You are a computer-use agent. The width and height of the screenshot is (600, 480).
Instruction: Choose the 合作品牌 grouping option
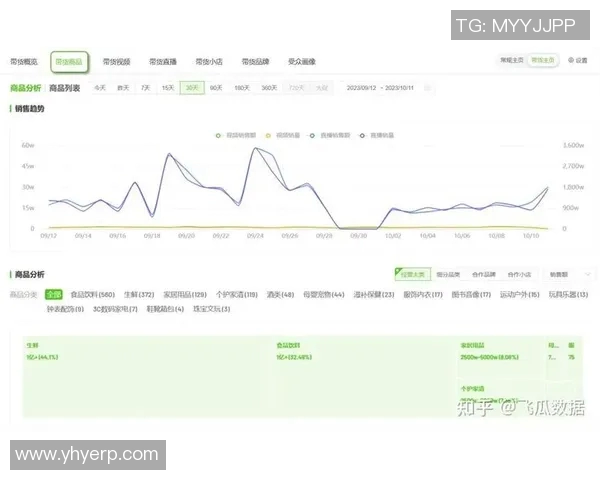coord(485,274)
